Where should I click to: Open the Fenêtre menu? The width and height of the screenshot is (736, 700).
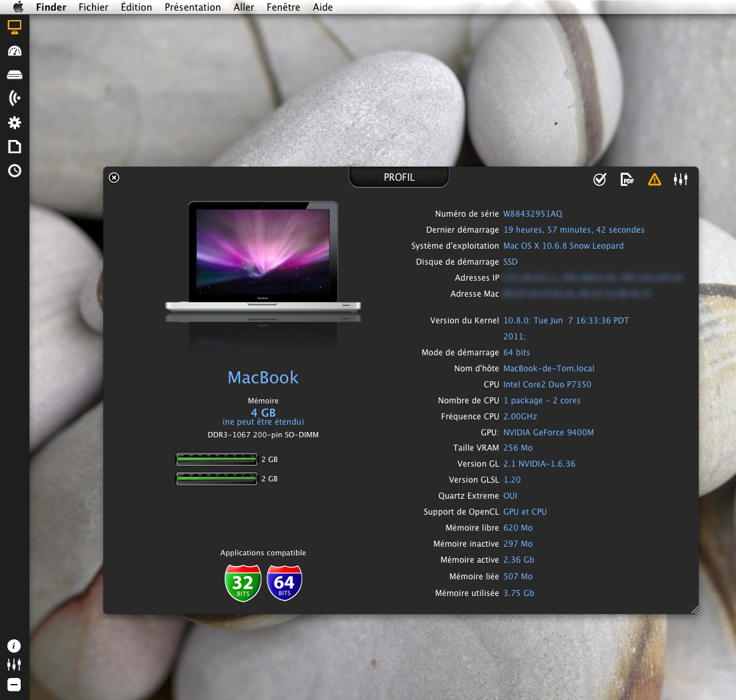coord(283,7)
